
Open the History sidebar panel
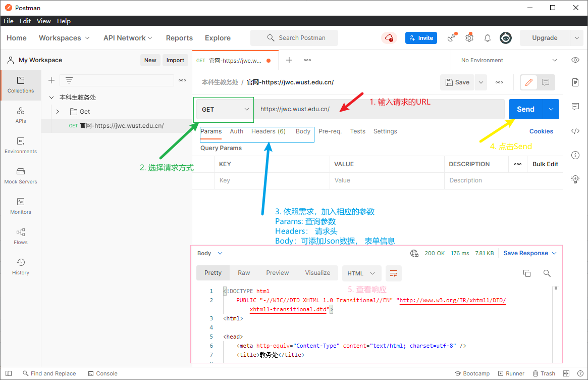[21, 267]
